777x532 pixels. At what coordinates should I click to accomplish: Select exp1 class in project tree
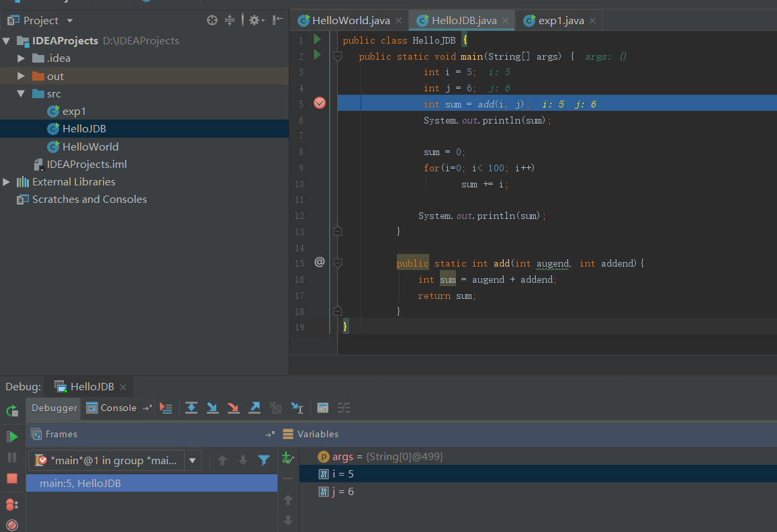pyautogui.click(x=74, y=112)
